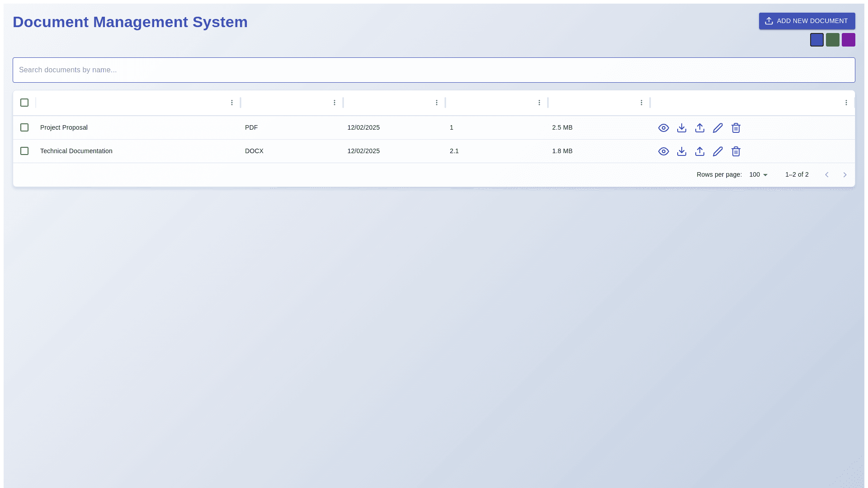
Task: Edit the Technical Documentation entry
Action: (x=717, y=151)
